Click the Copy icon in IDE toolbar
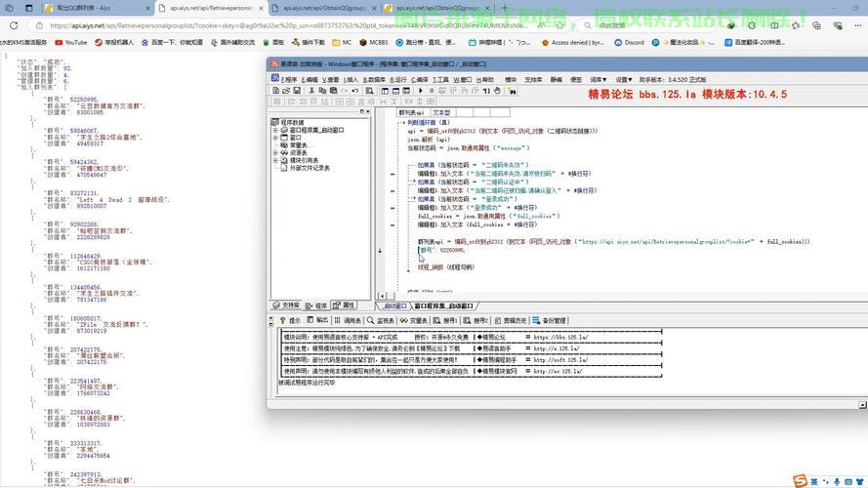 [322, 91]
